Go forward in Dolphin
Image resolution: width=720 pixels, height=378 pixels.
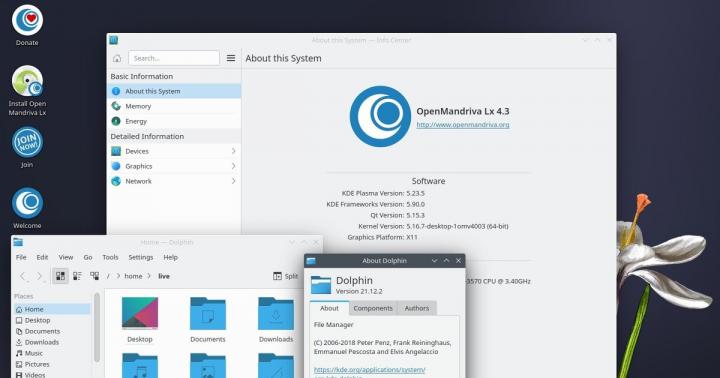point(40,276)
